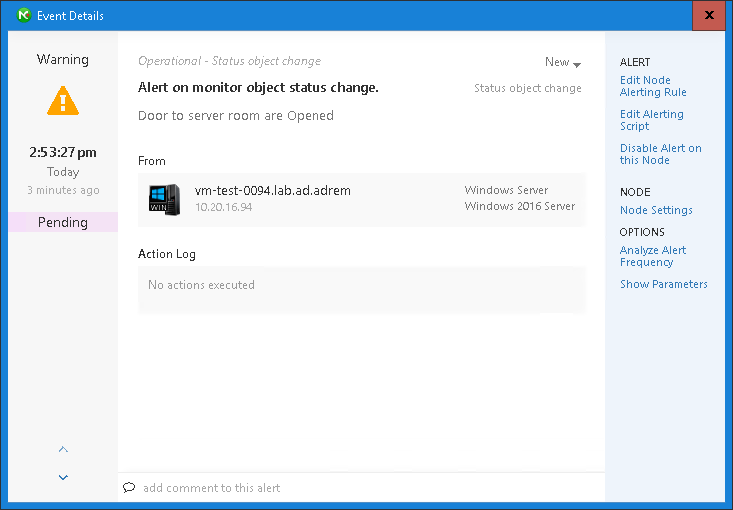Click the orange warning triangle icon
This screenshot has height=510, width=733.
coord(63,100)
